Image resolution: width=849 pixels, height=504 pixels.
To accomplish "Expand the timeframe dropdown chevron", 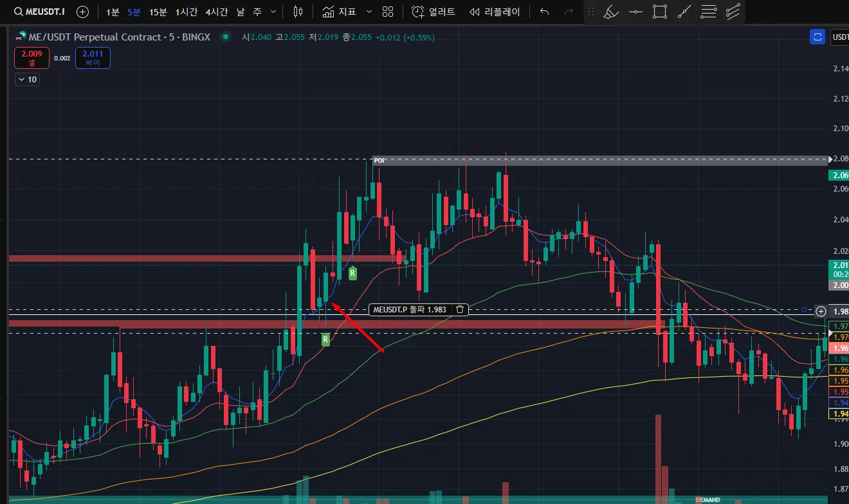I will pos(274,12).
